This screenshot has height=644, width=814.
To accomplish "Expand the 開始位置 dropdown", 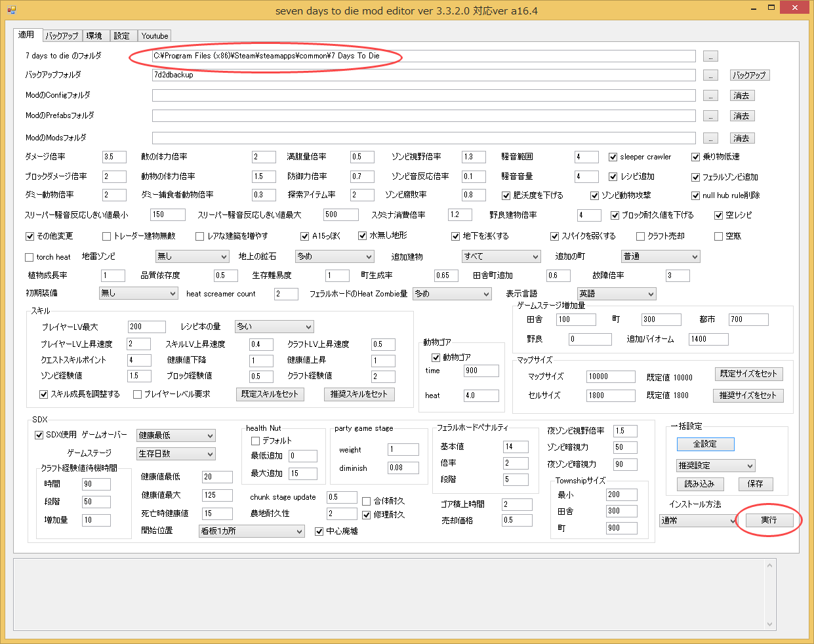I will (252, 531).
